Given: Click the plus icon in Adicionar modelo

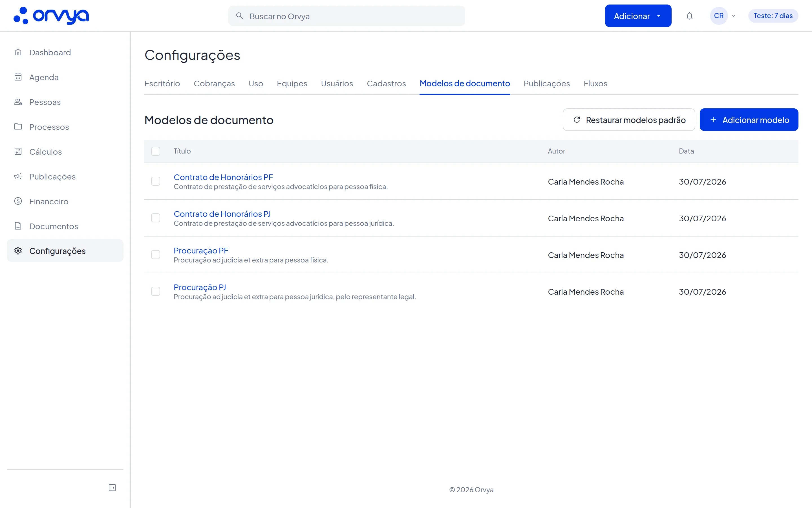Looking at the screenshot, I should [713, 120].
